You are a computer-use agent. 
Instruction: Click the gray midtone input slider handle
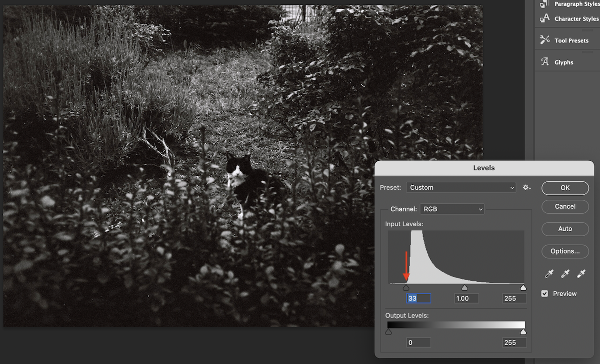point(464,288)
